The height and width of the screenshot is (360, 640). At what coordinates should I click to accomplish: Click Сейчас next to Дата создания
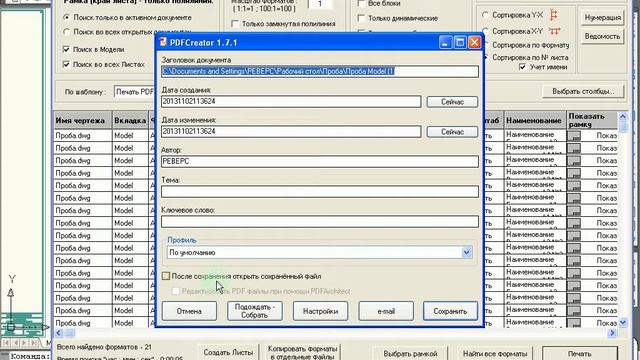pos(452,102)
